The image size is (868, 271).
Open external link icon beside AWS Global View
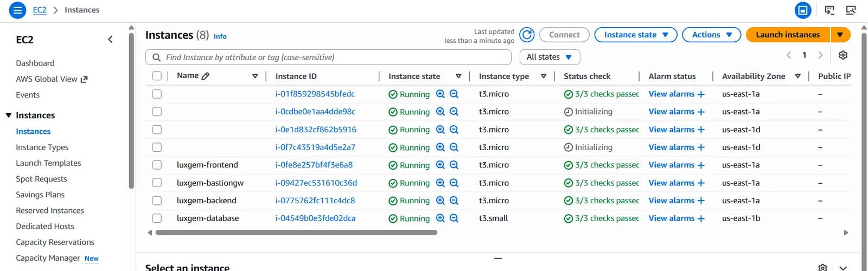[x=84, y=79]
